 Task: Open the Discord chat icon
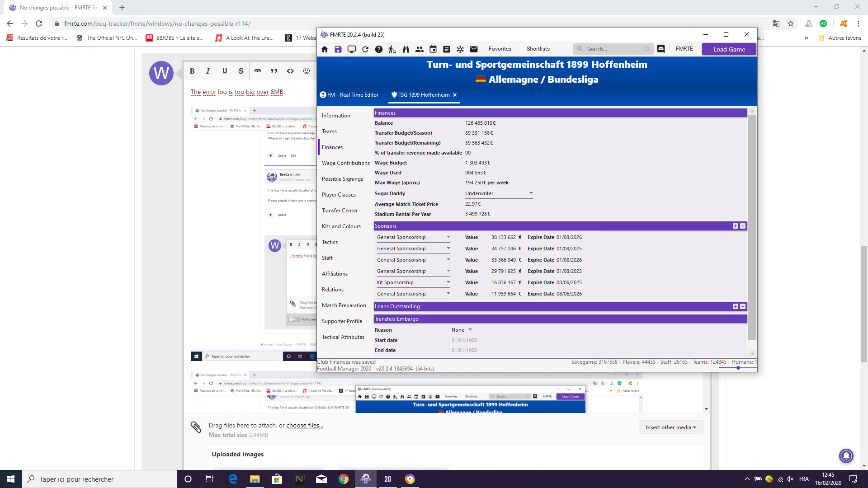pos(661,49)
